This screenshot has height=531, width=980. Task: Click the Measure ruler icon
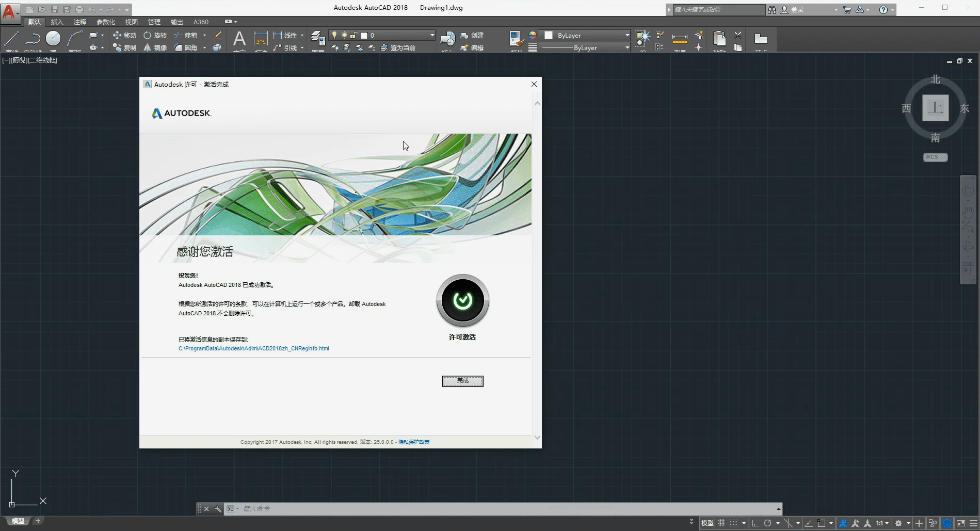[680, 39]
